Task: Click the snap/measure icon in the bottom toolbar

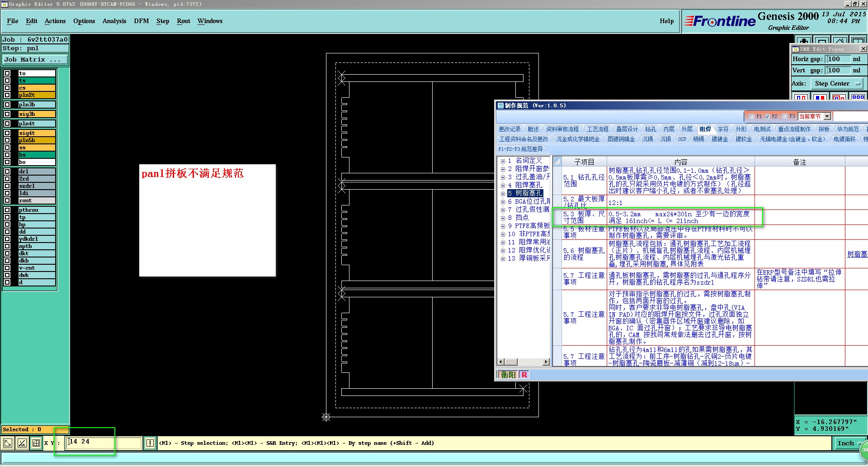Action: [22, 443]
